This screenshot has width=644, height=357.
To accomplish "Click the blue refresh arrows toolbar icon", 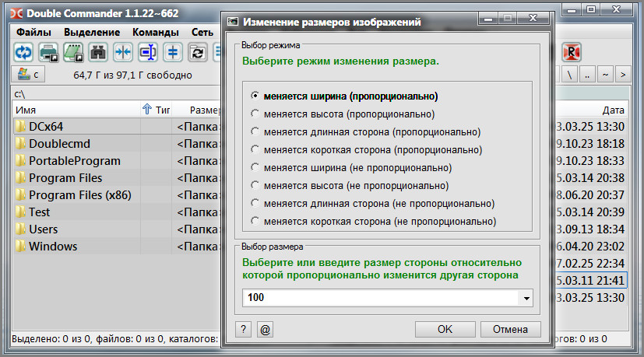I will click(x=23, y=52).
